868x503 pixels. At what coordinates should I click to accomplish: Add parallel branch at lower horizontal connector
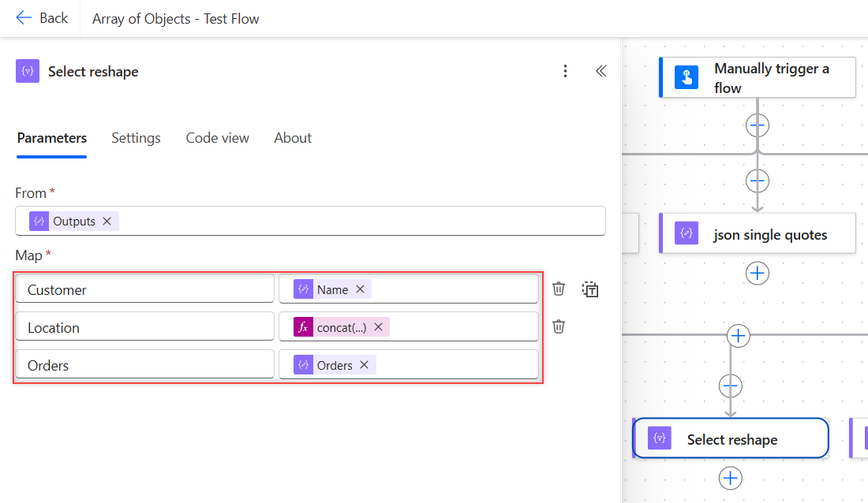coord(739,336)
